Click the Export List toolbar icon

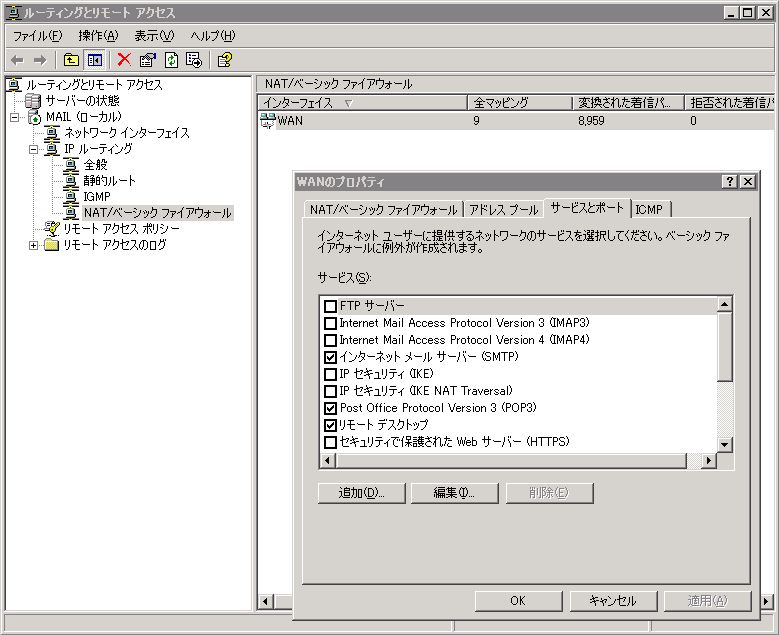[x=194, y=60]
